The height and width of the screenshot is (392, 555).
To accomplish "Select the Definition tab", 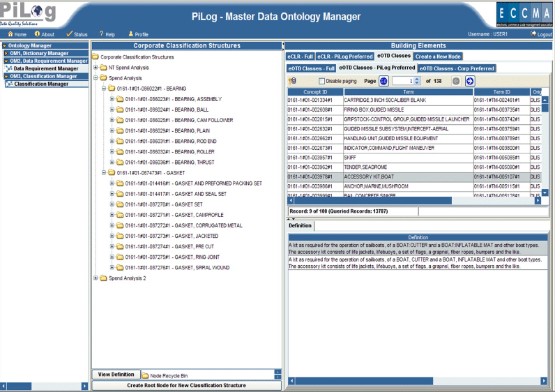I will click(300, 225).
